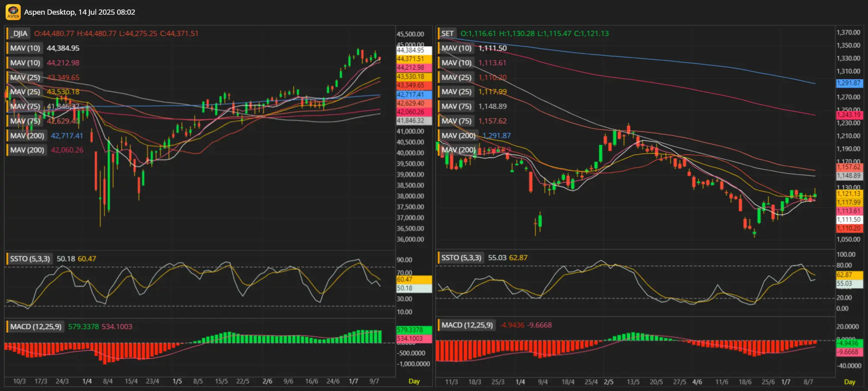The width and height of the screenshot is (868, 391).
Task: Select SET MAV (75) label showing 1,148.89
Action: (x=456, y=106)
